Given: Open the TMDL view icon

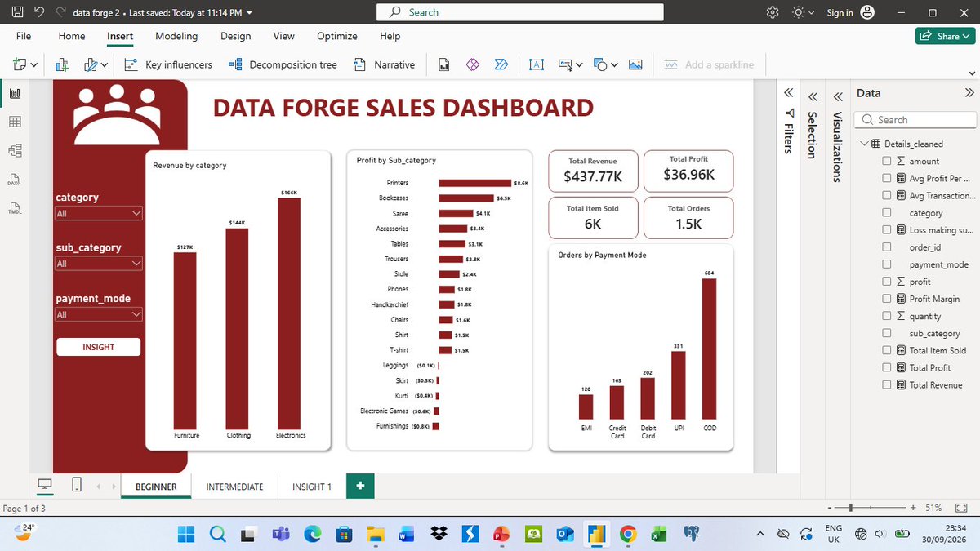Looking at the screenshot, I should (14, 208).
